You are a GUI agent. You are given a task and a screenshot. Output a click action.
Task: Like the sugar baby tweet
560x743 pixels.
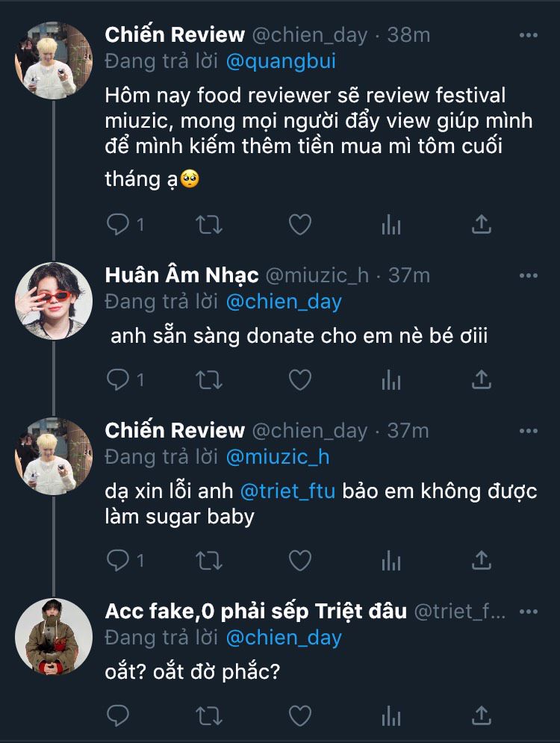coord(299,560)
